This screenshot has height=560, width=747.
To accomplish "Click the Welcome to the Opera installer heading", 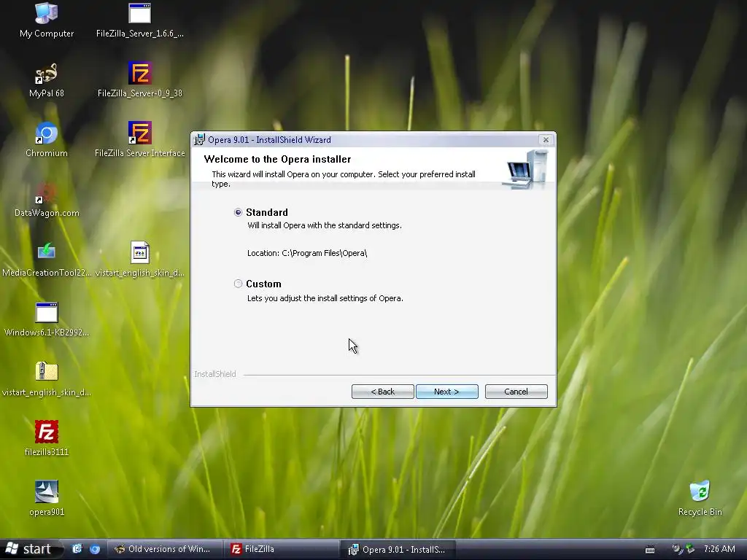I will click(x=277, y=159).
